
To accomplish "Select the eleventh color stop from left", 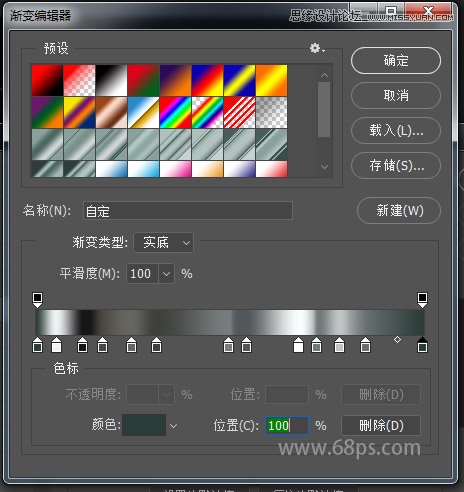I will [339, 345].
